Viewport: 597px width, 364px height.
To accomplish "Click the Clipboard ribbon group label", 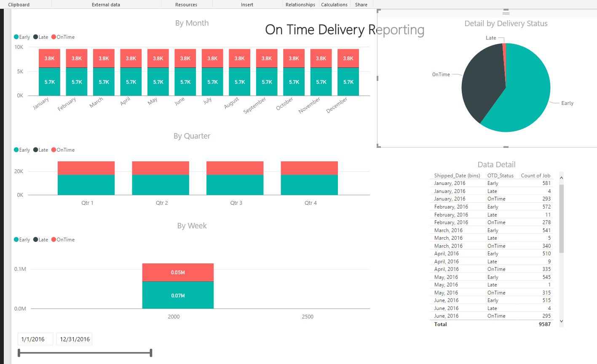I will pyautogui.click(x=19, y=5).
